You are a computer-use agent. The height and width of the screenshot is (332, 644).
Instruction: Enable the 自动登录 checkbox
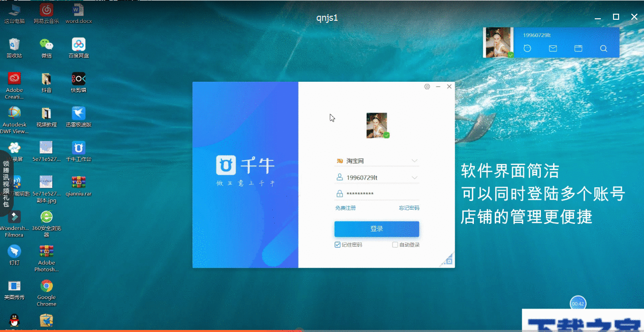tap(395, 245)
